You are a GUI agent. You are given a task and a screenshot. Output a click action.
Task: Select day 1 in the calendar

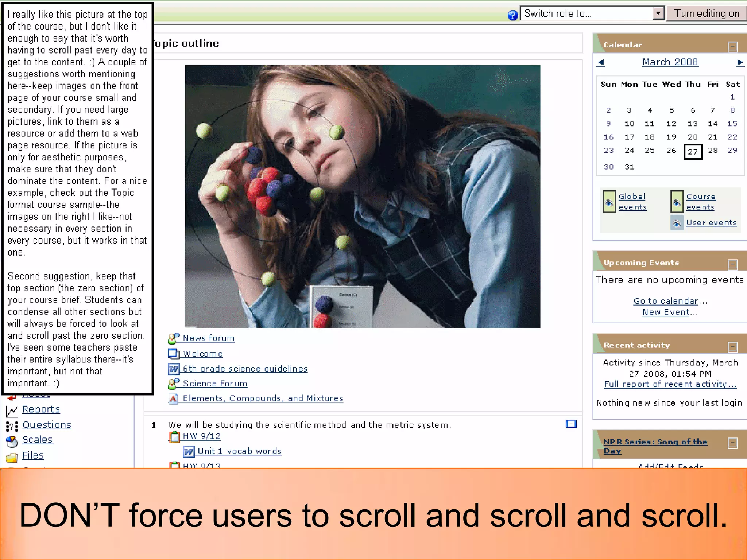point(732,97)
